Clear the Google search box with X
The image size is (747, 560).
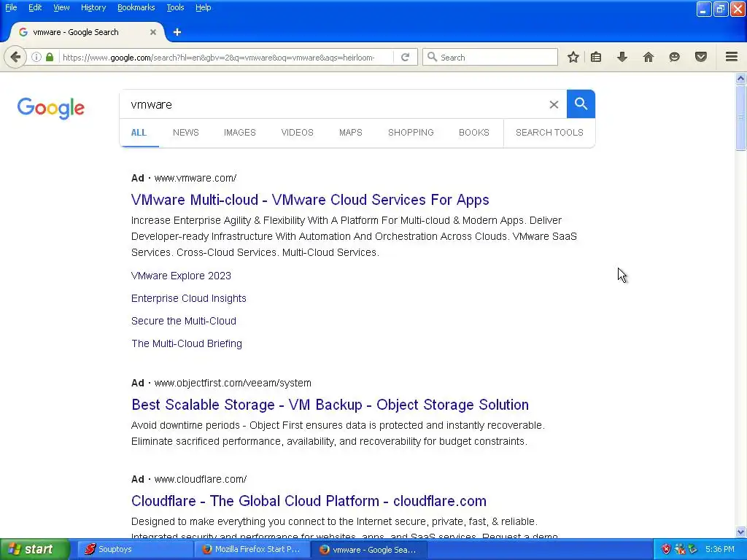coord(554,104)
